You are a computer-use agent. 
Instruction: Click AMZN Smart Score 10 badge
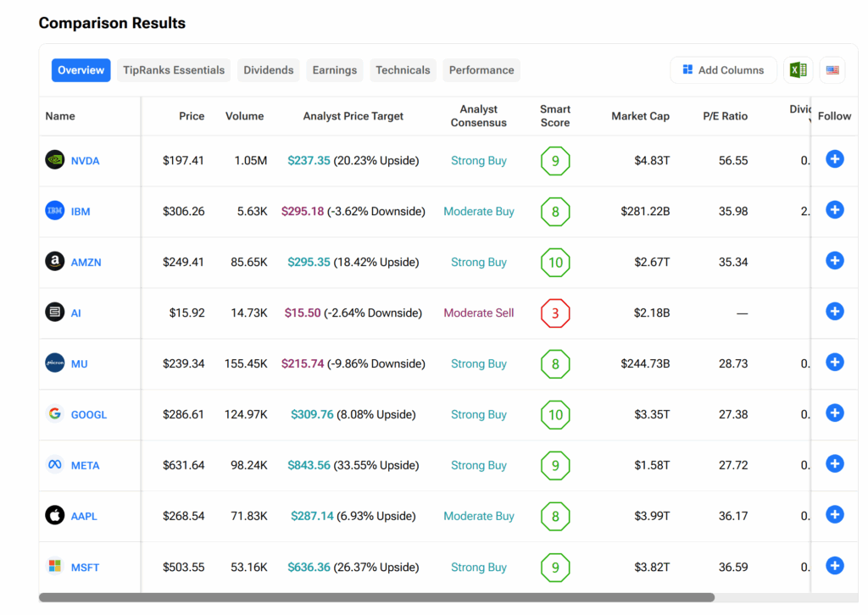coord(555,263)
